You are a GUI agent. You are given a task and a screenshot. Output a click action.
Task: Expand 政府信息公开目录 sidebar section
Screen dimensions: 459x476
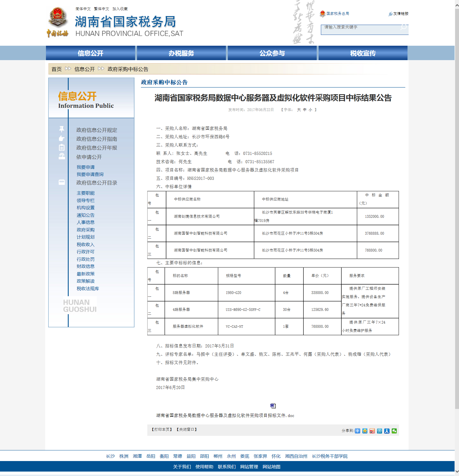97,183
